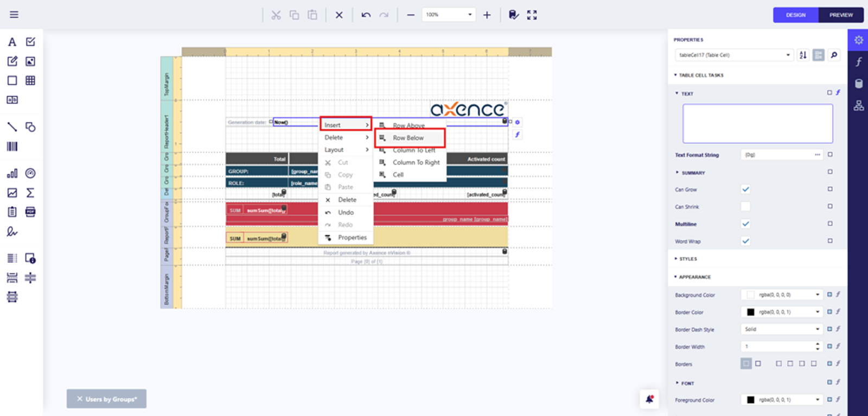The width and height of the screenshot is (868, 416).
Task: Click the Undo toolbar icon
Action: 366,15
